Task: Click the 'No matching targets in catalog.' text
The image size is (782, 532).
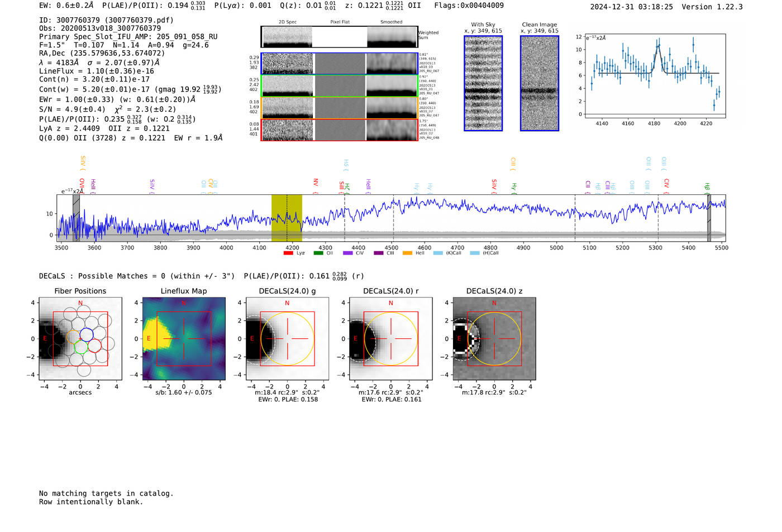Action: pyautogui.click(x=106, y=493)
